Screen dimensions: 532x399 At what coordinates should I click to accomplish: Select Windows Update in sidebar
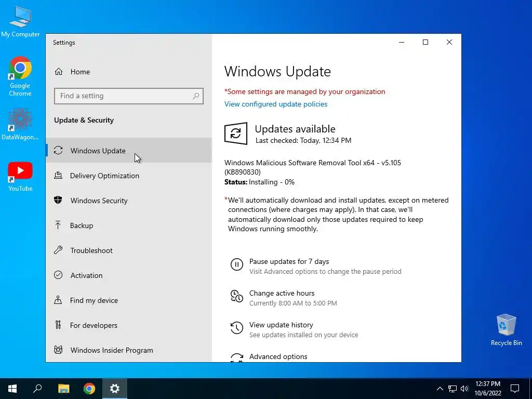[x=129, y=150]
